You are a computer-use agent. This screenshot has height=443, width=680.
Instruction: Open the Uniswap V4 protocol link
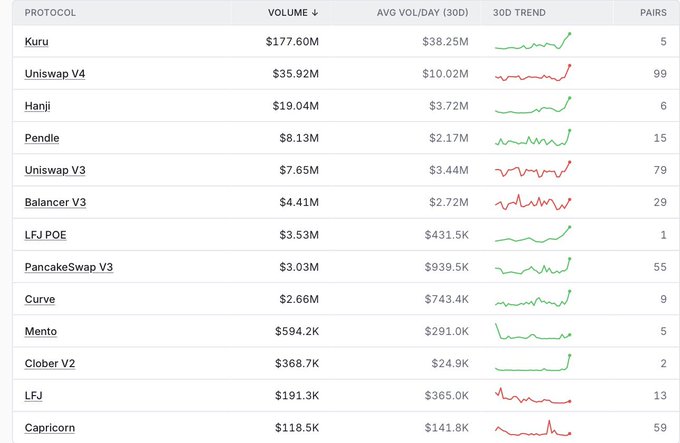(55, 74)
